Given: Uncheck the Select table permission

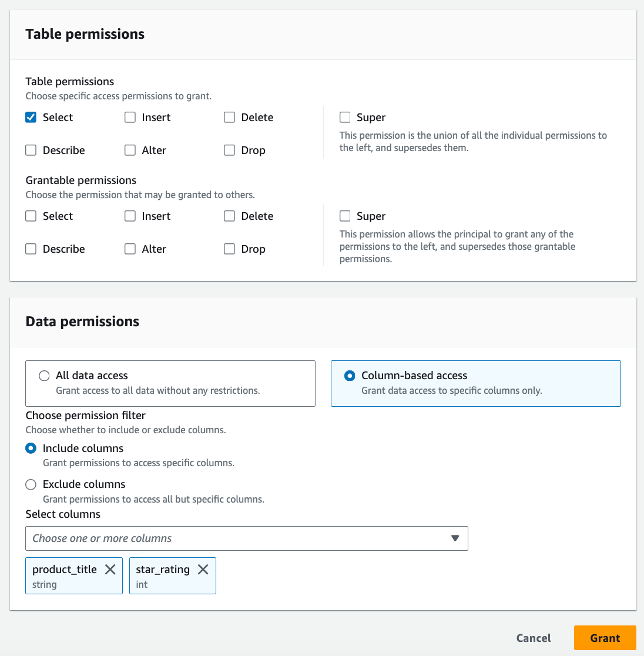Looking at the screenshot, I should tap(31, 118).
